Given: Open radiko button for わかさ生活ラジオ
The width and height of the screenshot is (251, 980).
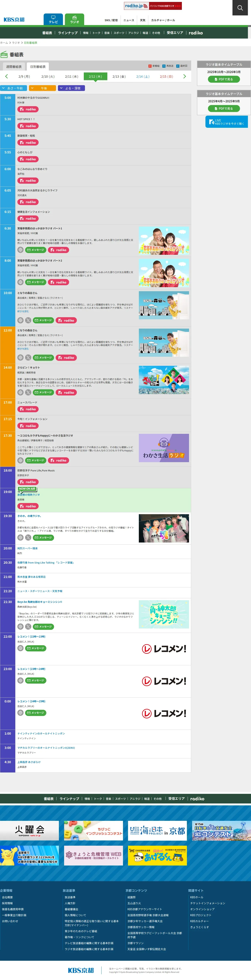Looking at the screenshot, I should [x=58, y=460].
